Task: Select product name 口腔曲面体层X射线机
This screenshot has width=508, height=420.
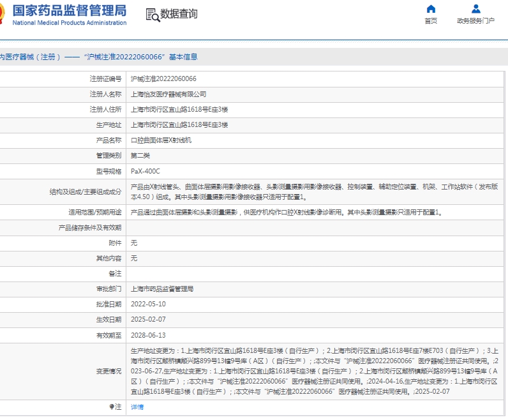Action: (x=161, y=140)
